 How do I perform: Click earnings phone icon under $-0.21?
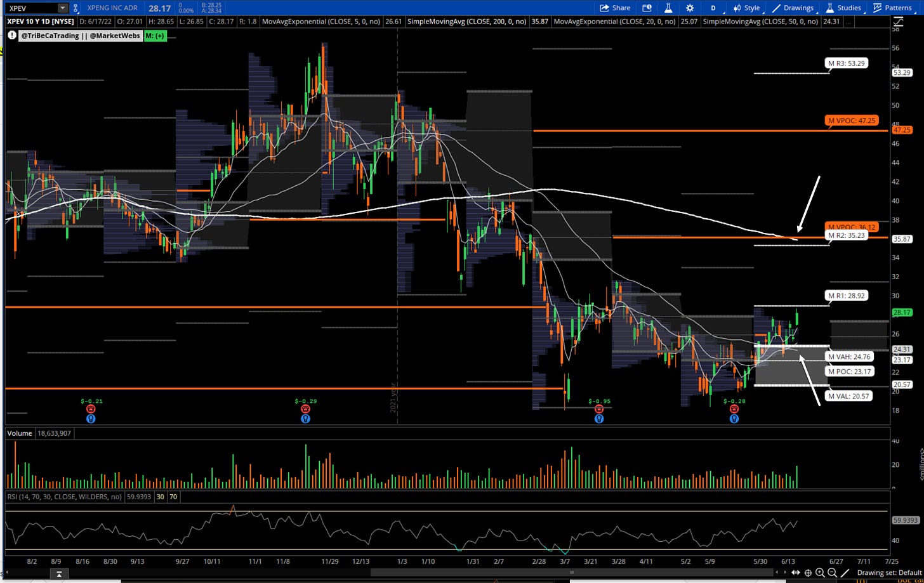pyautogui.click(x=91, y=409)
